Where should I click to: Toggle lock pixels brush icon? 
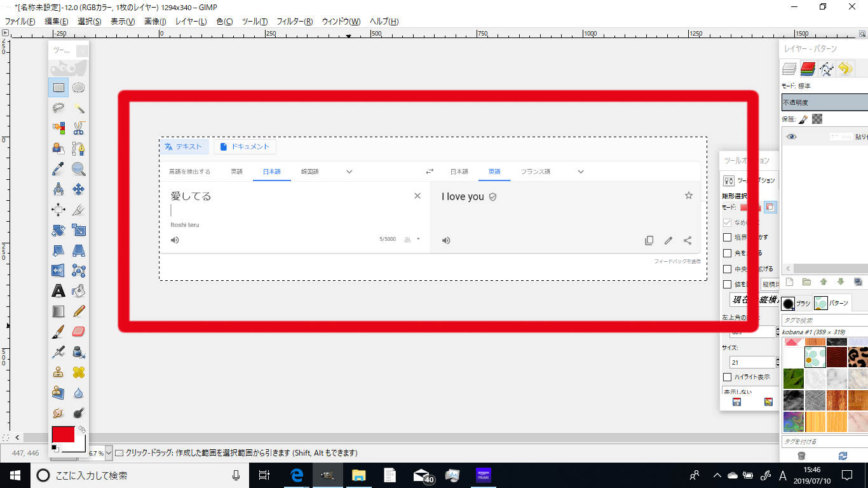803,119
